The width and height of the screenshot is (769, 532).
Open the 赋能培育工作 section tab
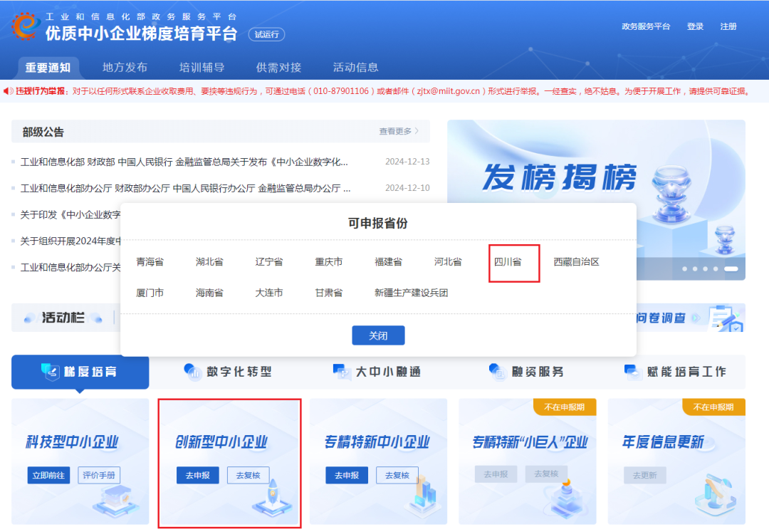676,372
